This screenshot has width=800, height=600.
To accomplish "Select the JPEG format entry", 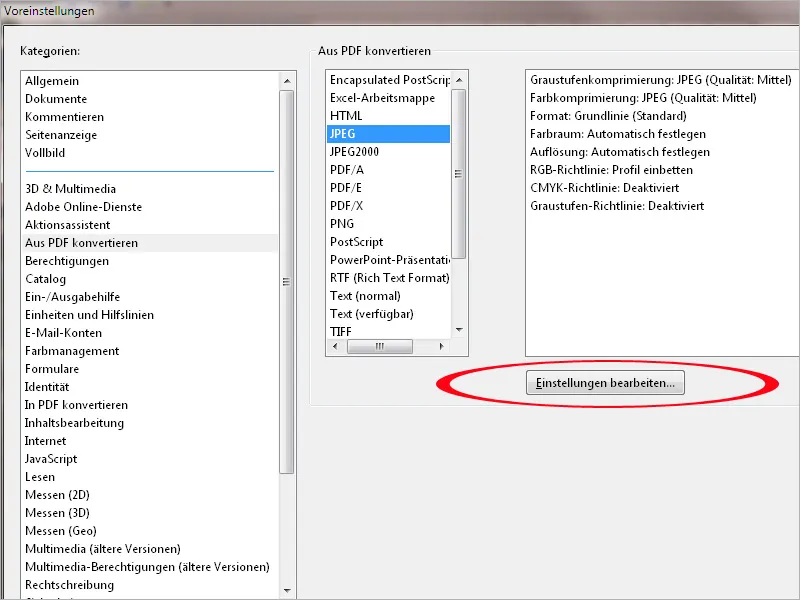I will point(388,134).
